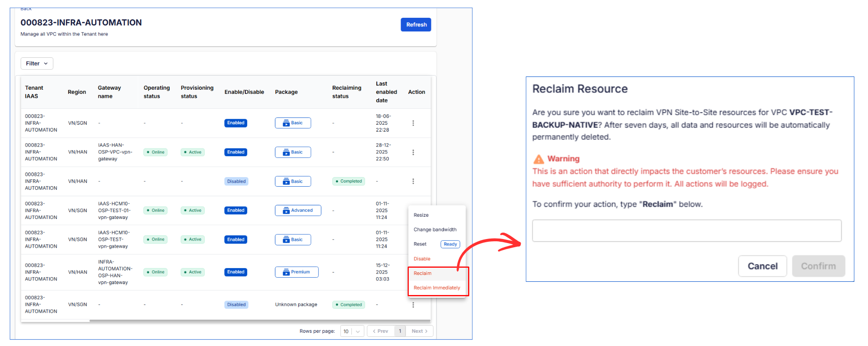
Task: Open the three-dot action menu for the first row
Action: coord(413,123)
